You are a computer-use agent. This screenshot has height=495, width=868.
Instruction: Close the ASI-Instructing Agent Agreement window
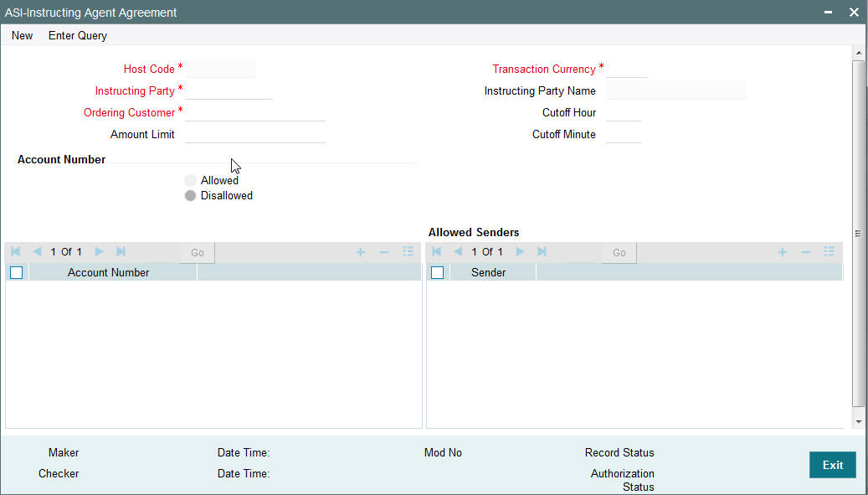854,13
